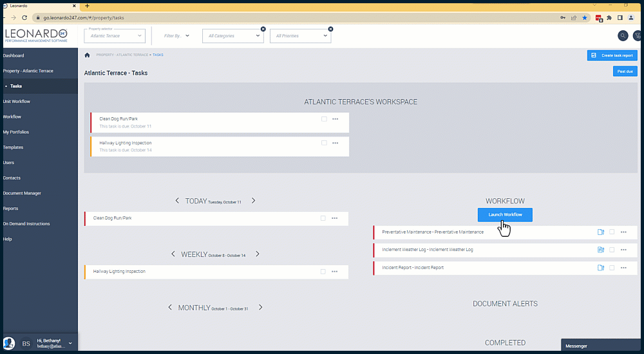644x354 pixels.
Task: Click Create task report button
Action: click(x=612, y=55)
